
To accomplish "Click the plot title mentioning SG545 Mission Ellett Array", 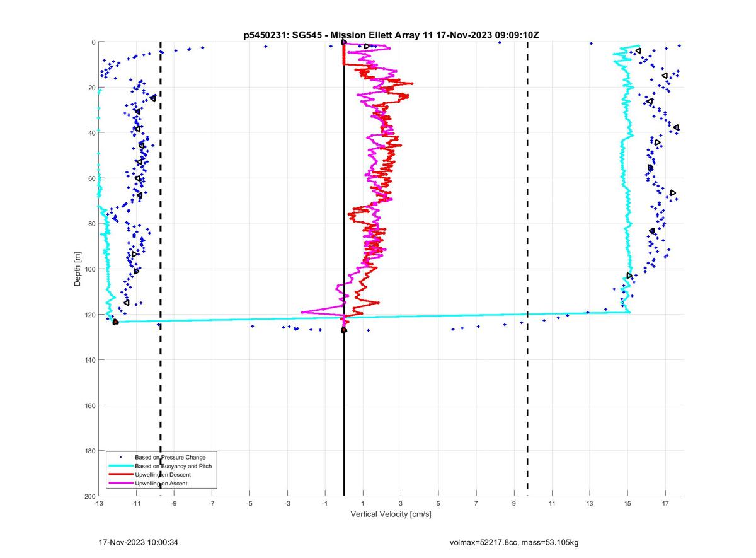I will 391,35.
